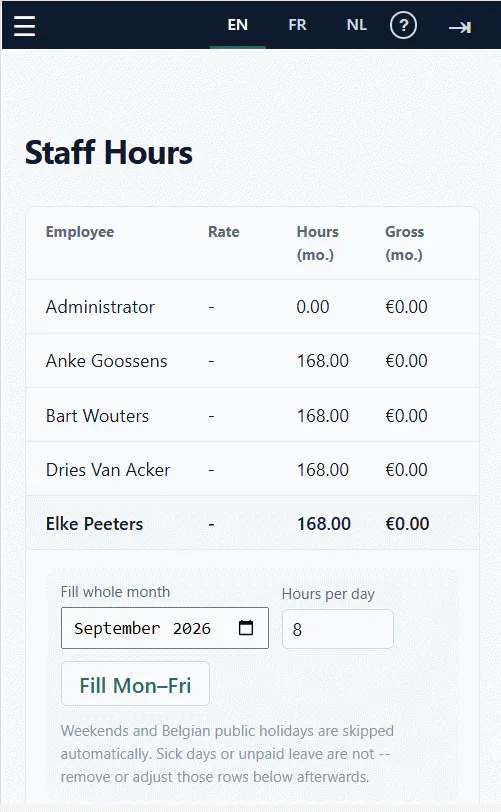The width and height of the screenshot is (501, 812).
Task: Click the Rate column header
Action: tap(224, 231)
